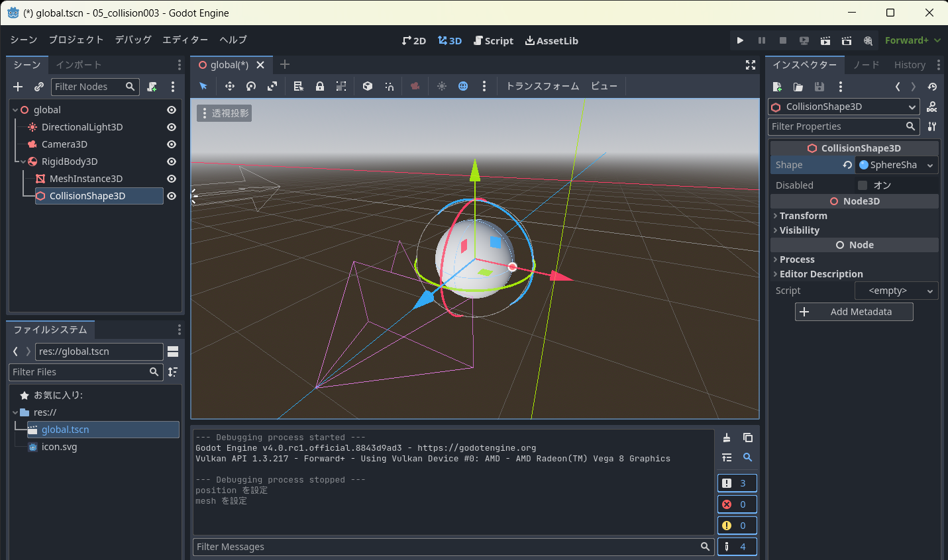Image resolution: width=948 pixels, height=560 pixels.
Task: Click the Clear Output broom icon
Action: click(x=727, y=438)
